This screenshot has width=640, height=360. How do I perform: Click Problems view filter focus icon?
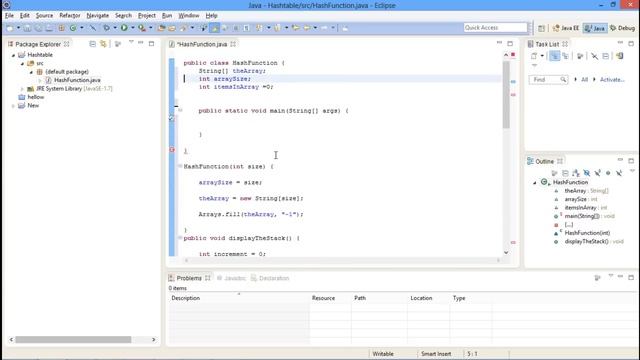597,278
